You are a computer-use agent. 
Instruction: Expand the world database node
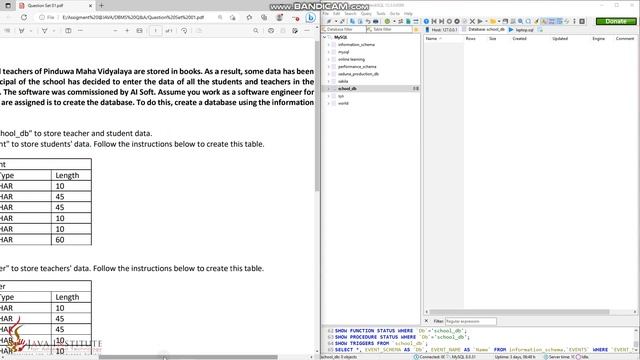point(329,103)
